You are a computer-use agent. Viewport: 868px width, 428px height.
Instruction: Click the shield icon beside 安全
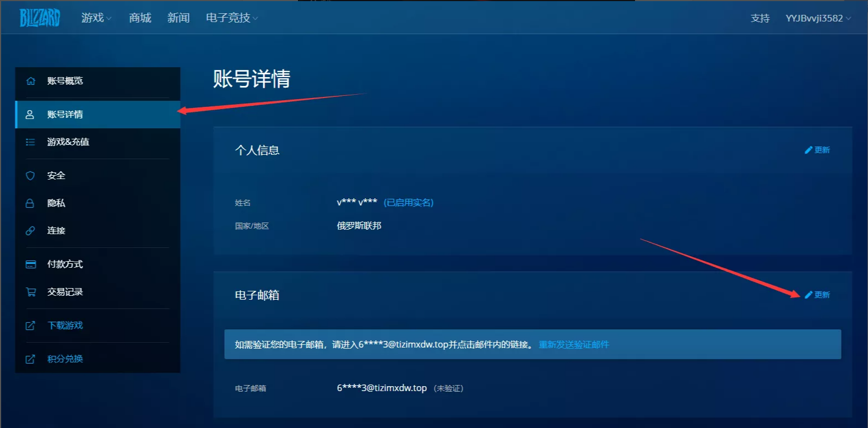[30, 176]
